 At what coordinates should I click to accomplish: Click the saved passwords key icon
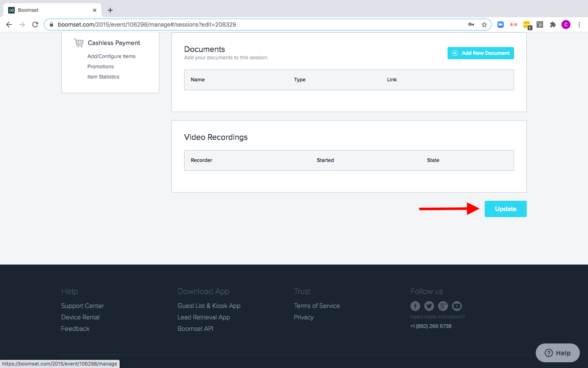[471, 25]
